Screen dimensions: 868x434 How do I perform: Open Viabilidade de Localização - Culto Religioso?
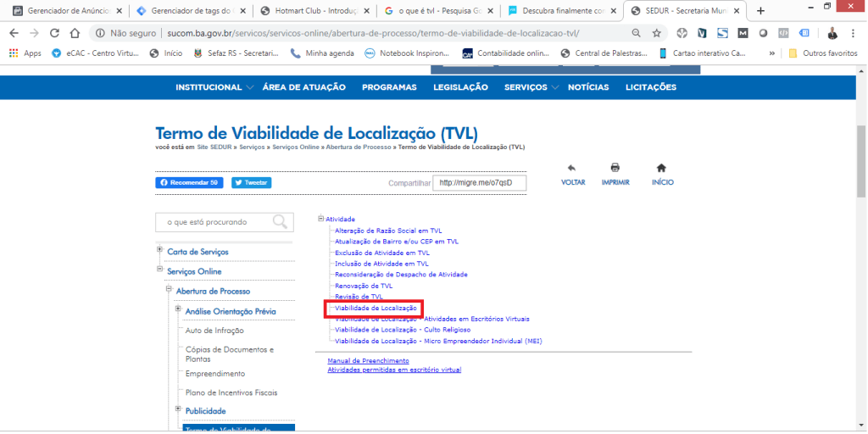pos(403,330)
